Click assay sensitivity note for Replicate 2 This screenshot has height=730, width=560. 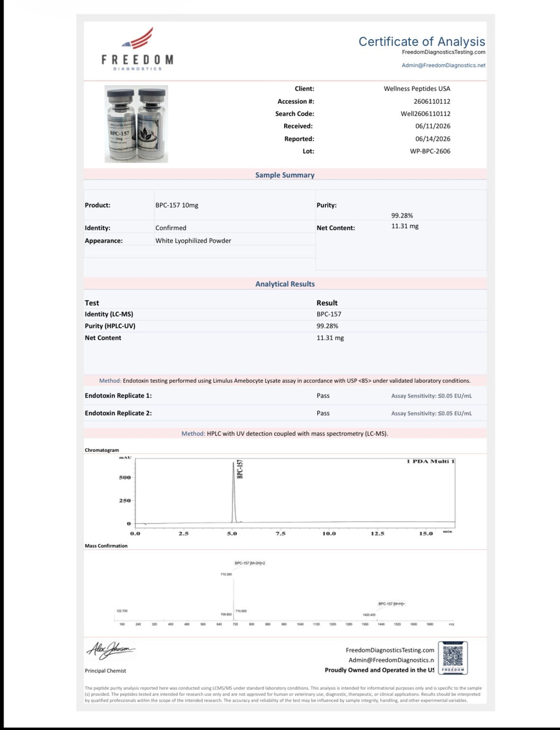(431, 413)
